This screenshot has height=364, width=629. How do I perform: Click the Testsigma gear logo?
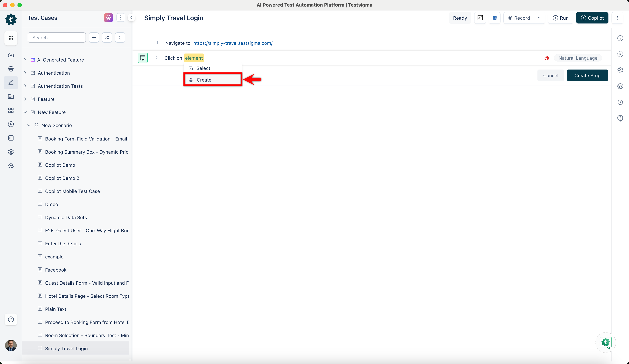coord(11,19)
